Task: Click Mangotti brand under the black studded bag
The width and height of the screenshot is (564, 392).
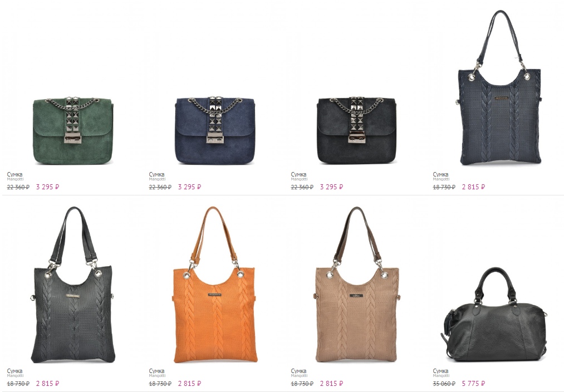Action: [x=298, y=179]
